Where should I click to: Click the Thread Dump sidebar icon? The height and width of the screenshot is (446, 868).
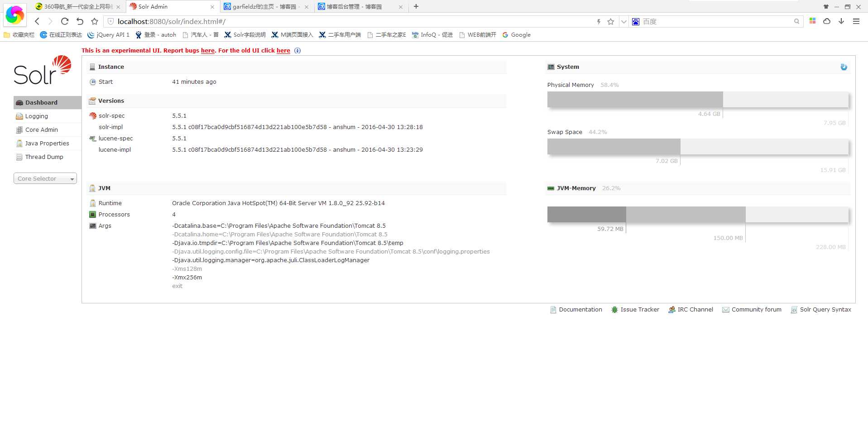pyautogui.click(x=19, y=157)
